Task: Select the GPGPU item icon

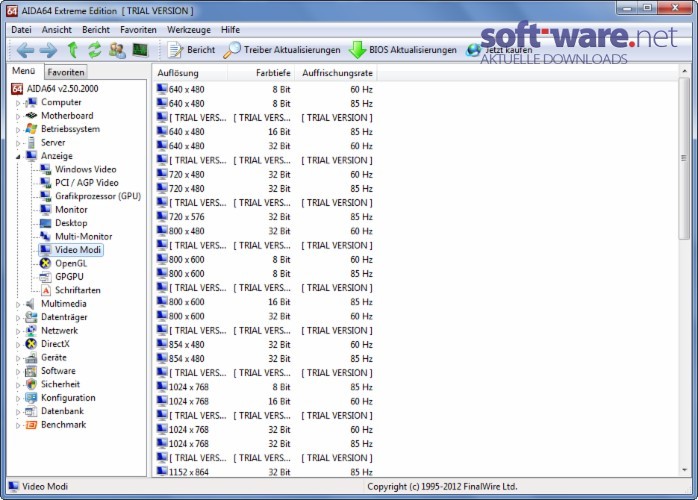Action: pyautogui.click(x=45, y=276)
